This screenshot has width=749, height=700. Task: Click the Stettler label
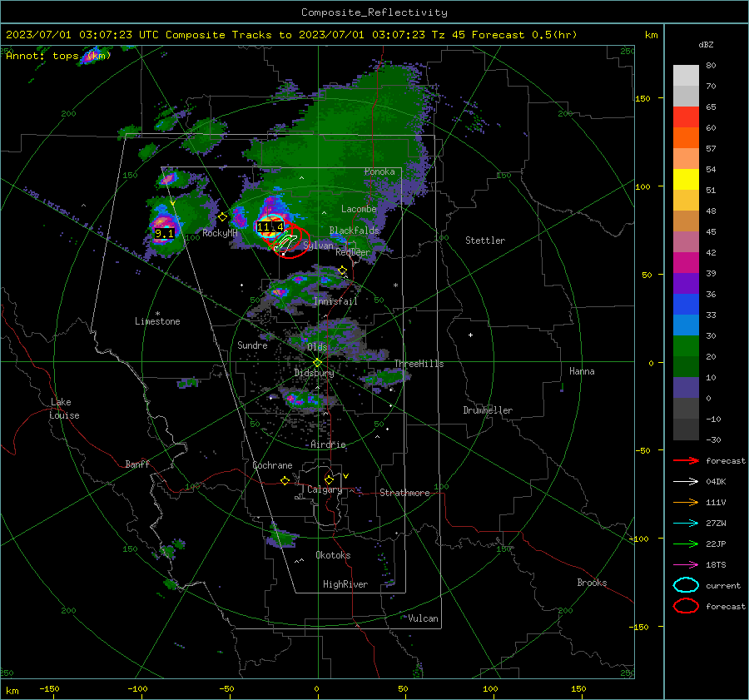(x=485, y=241)
